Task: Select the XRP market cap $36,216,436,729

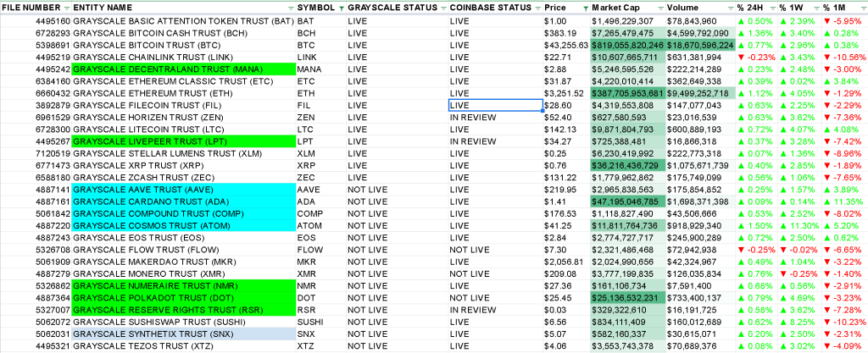Action: coord(628,165)
